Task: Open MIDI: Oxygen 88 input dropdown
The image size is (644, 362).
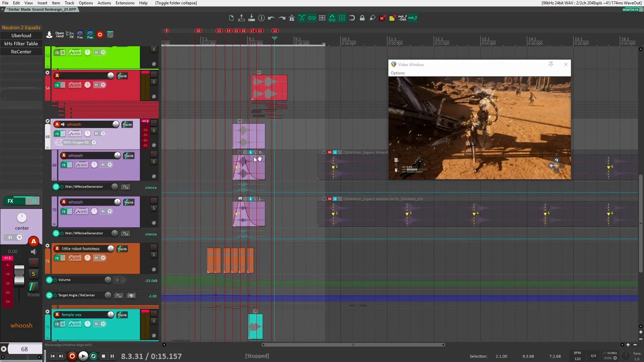Action: [94, 142]
